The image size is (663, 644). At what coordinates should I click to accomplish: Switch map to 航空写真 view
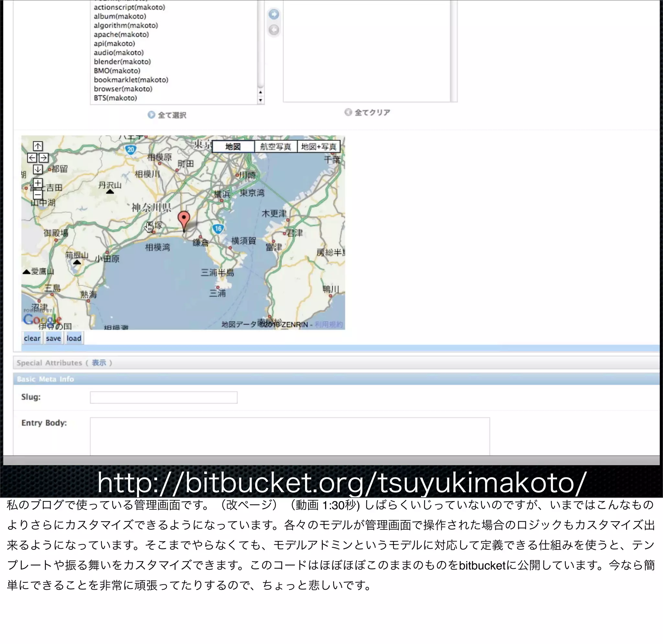point(276,146)
